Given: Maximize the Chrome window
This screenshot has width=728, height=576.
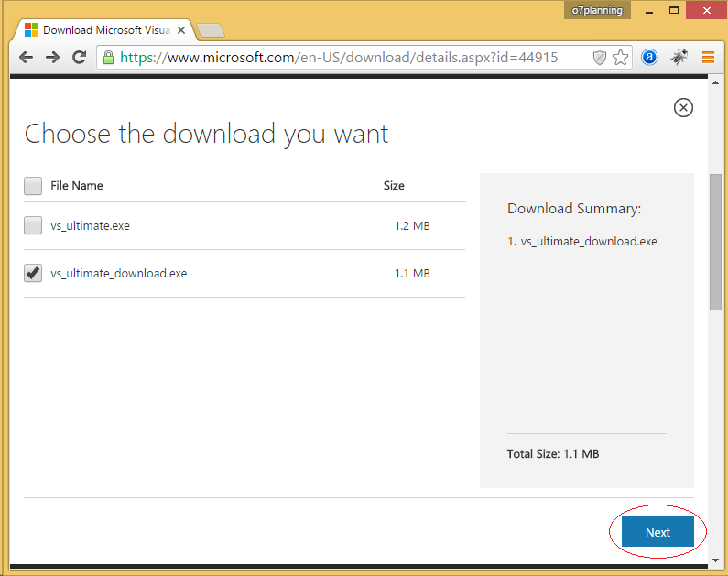Looking at the screenshot, I should (674, 10).
